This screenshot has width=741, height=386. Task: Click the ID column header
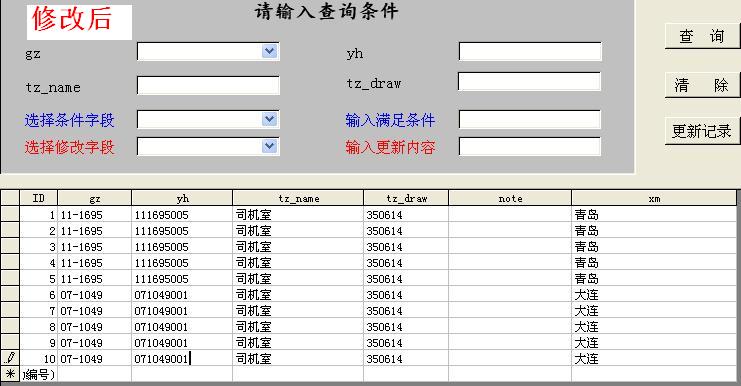[x=38, y=198]
